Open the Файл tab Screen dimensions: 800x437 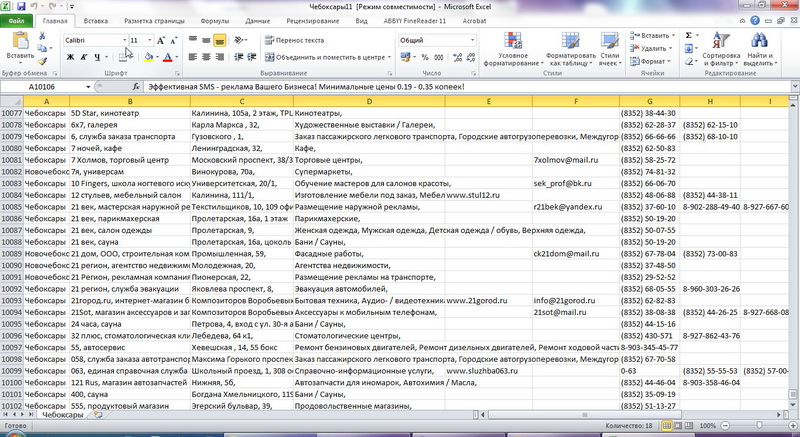pos(16,21)
